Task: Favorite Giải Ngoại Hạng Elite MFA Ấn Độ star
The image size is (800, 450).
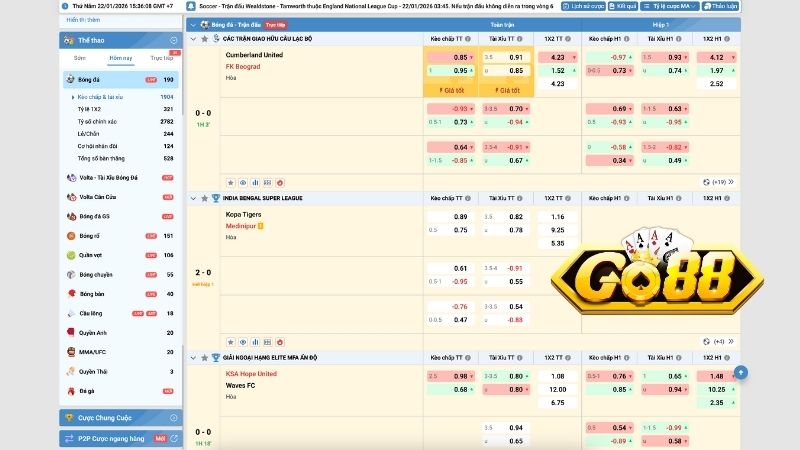Action: click(205, 358)
